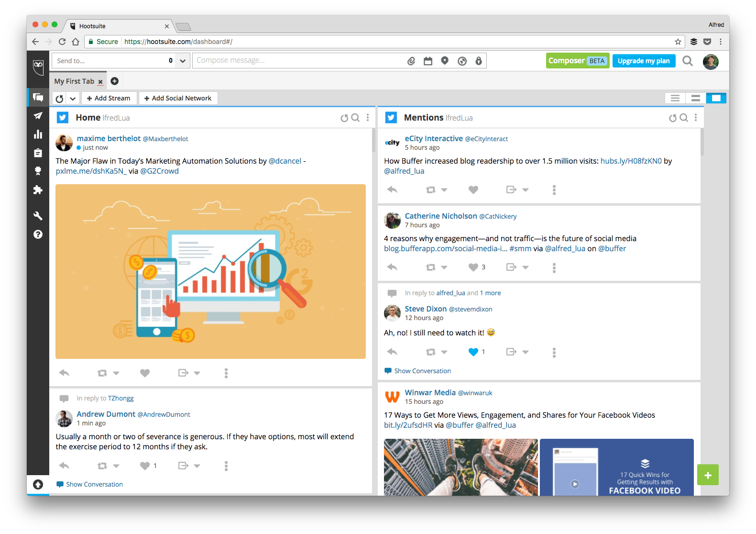Open Publisher paper plane icon in sidebar
Screen dimensions: 756x534
click(38, 116)
